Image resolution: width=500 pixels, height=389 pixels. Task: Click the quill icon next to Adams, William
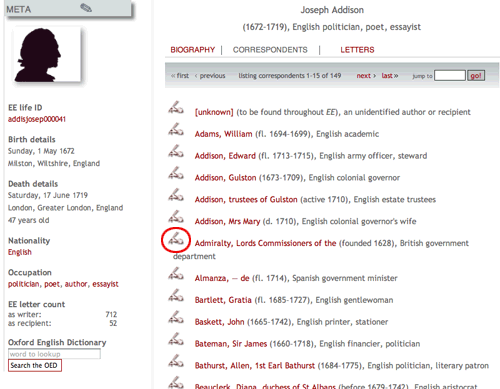tap(176, 129)
